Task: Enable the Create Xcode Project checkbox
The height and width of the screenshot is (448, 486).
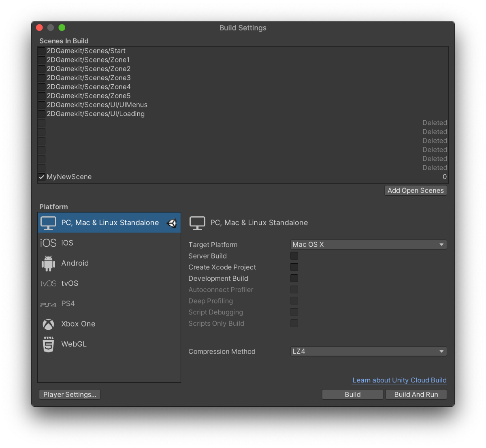Action: [294, 267]
